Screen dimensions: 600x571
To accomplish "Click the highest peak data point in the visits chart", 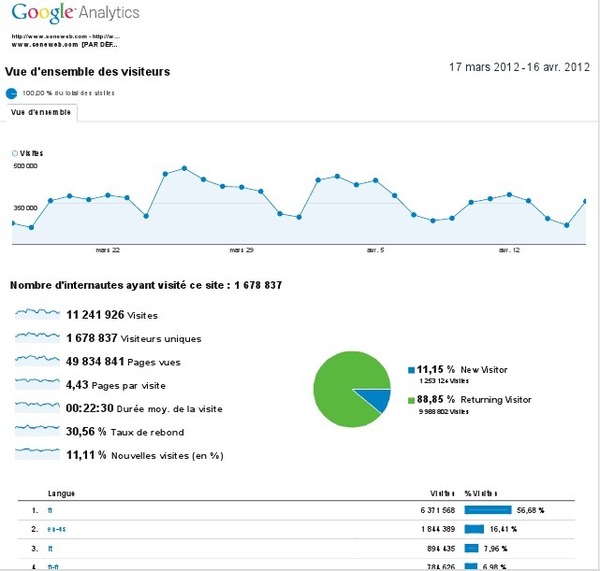I will point(185,168).
